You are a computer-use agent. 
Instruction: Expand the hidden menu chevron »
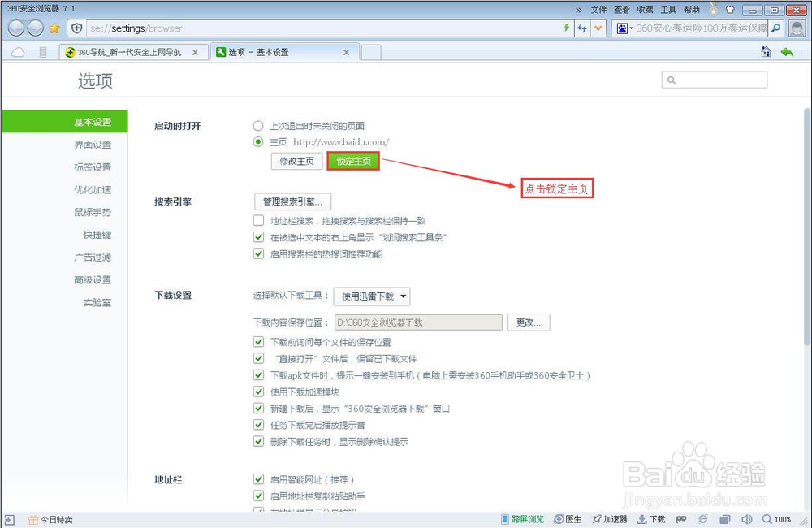tap(578, 10)
